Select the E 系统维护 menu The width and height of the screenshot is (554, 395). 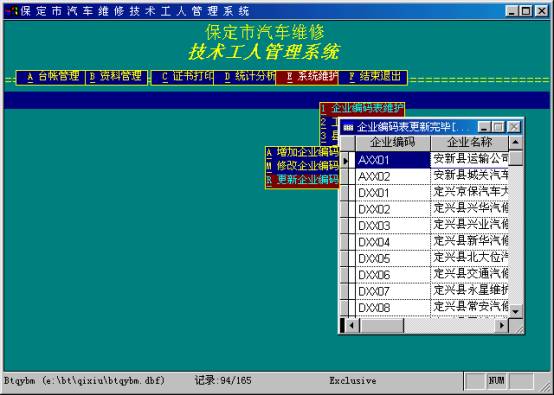coord(307,77)
